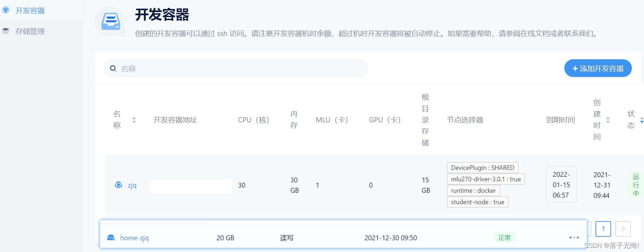The width and height of the screenshot is (644, 252).
Task: Focus the 名称 search input field
Action: coord(236,68)
